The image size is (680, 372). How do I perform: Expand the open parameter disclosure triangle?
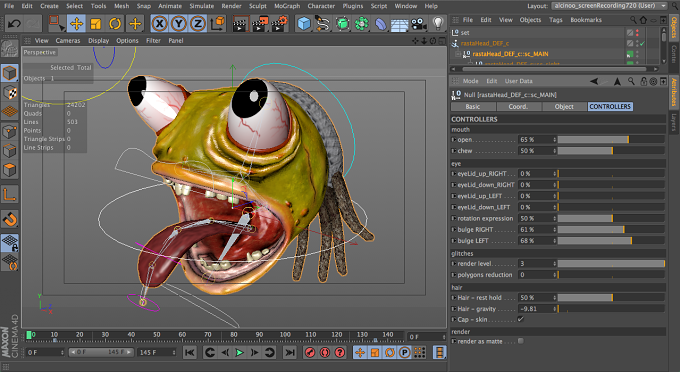[x=454, y=140]
